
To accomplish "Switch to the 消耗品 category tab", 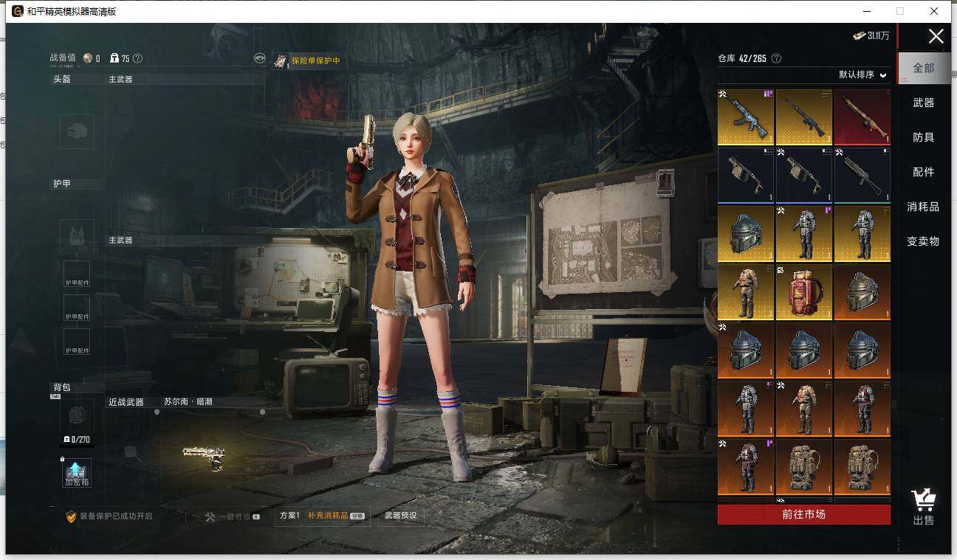I will (x=924, y=207).
